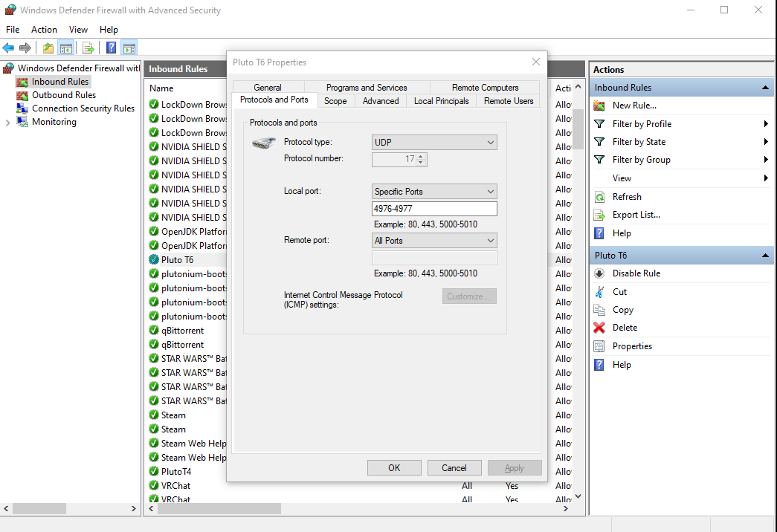This screenshot has width=777, height=532.
Task: Click the Export List icon in Actions pane
Action: [599, 215]
